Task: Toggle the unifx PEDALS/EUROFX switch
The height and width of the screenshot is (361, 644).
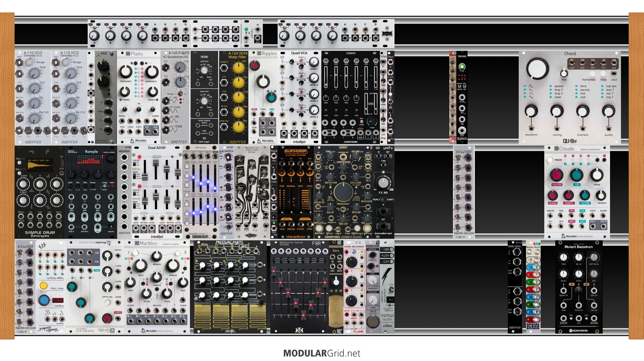Action: [x=382, y=200]
